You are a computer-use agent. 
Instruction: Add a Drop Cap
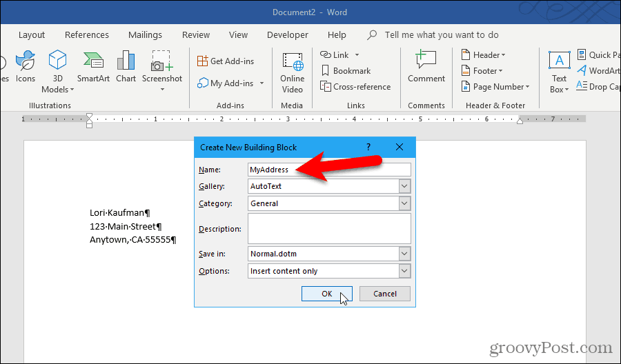598,86
